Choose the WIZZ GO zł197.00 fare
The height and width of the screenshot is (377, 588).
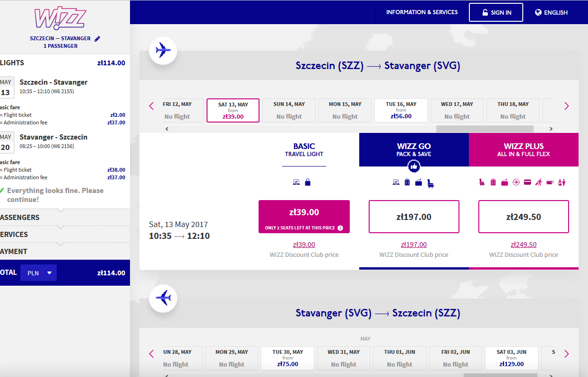[414, 217]
